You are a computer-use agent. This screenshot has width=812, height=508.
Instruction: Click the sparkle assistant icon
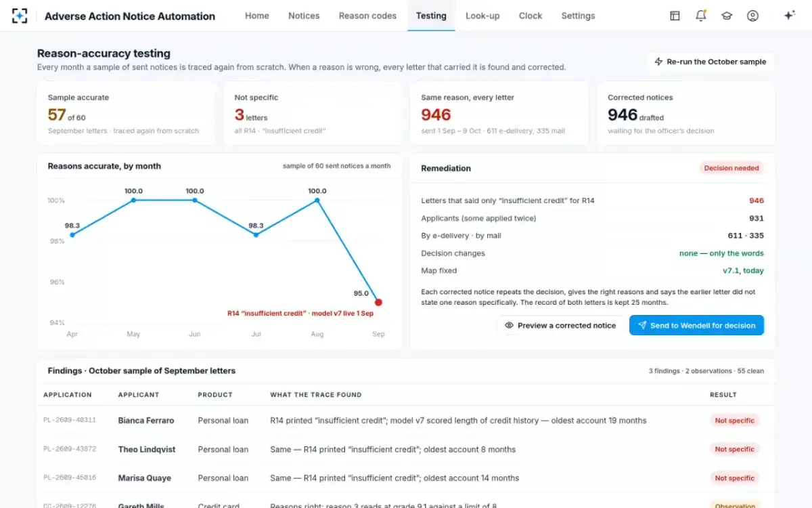(x=789, y=16)
